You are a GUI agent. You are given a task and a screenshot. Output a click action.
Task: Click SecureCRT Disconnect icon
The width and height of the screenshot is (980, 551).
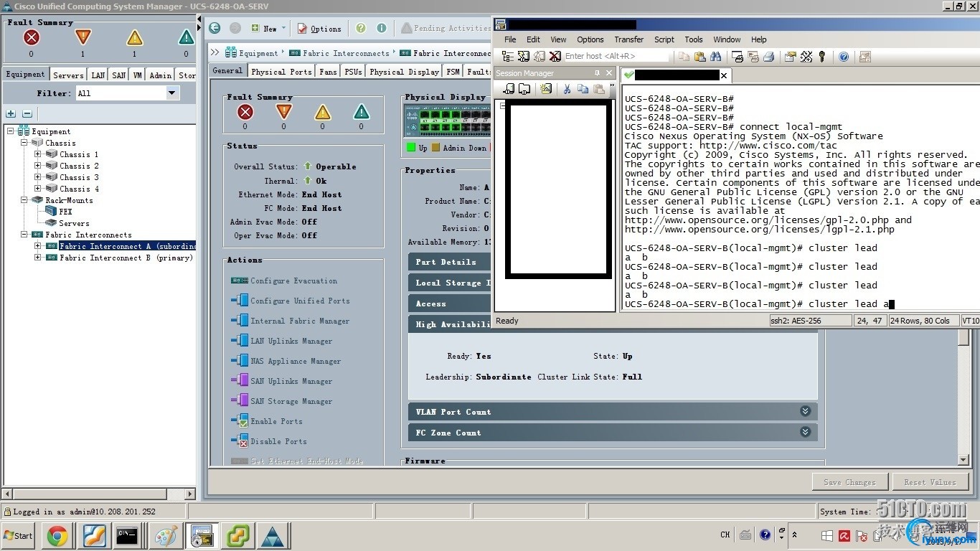(554, 56)
